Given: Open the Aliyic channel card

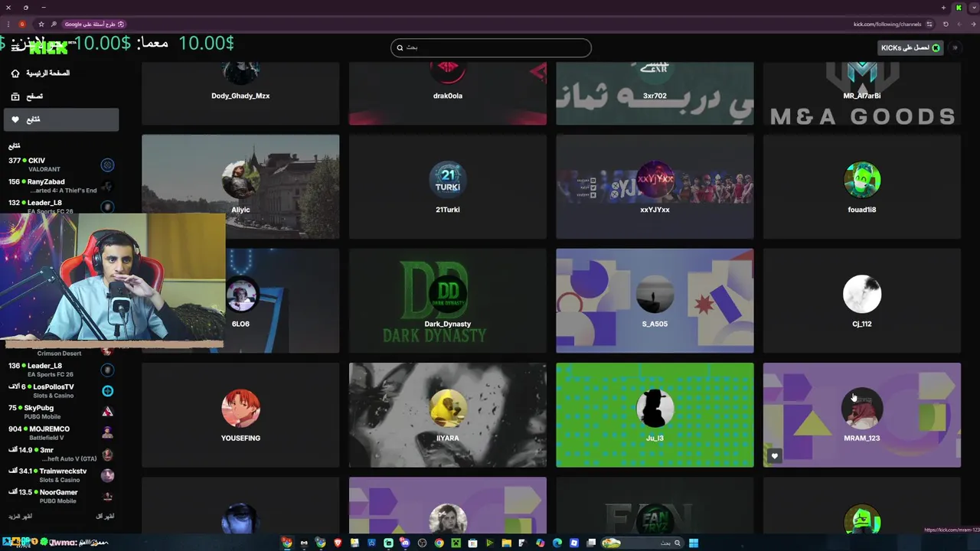Looking at the screenshot, I should click(240, 187).
